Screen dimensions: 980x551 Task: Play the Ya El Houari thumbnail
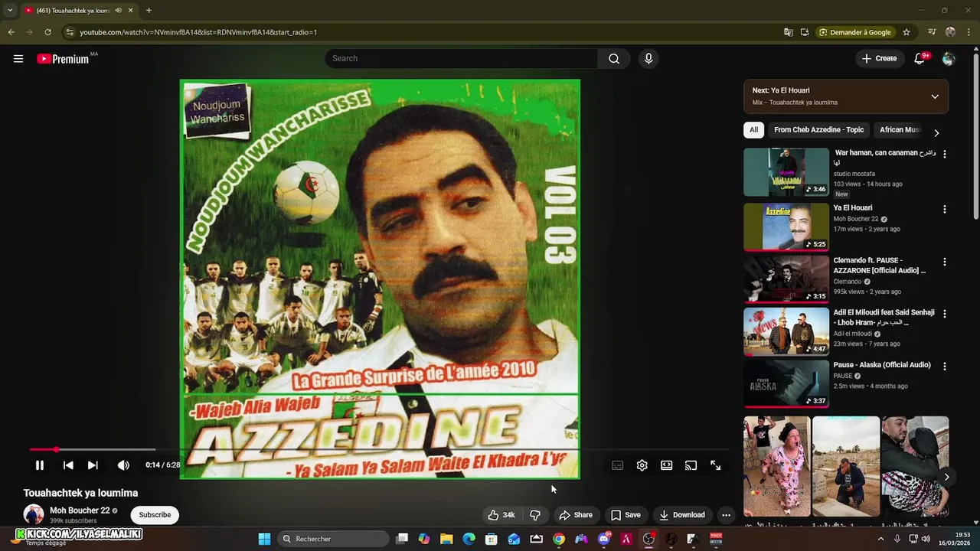[786, 227]
